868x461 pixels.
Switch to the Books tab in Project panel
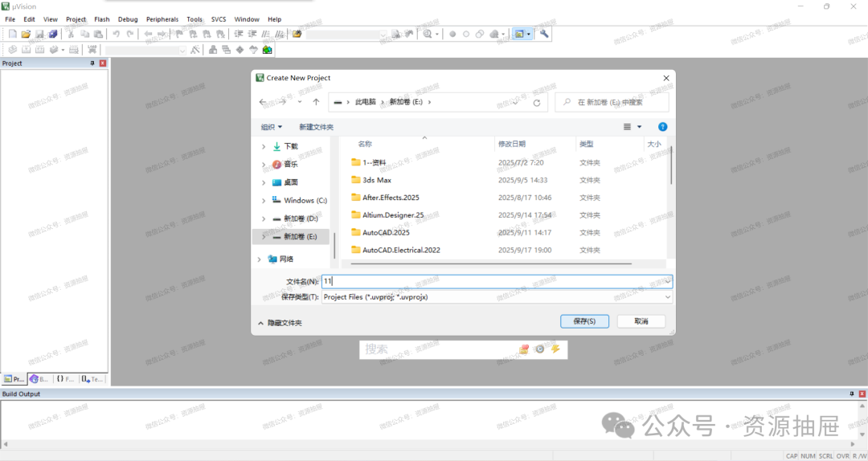39,379
